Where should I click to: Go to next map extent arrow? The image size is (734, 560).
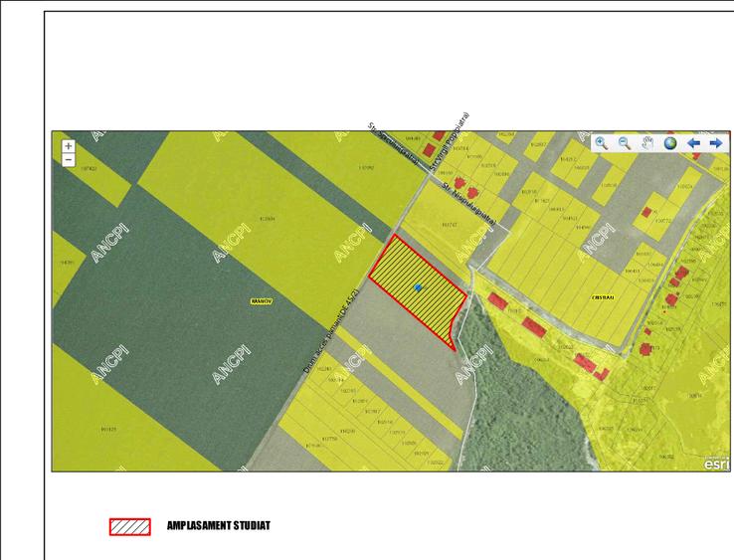[x=715, y=143]
